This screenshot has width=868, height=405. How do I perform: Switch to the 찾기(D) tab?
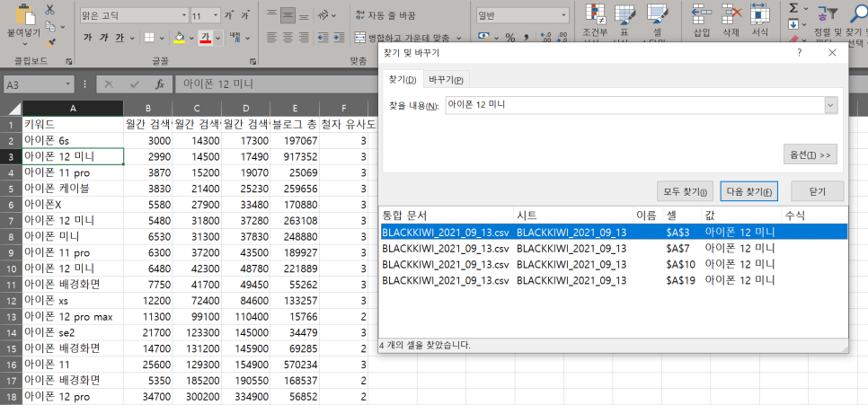click(x=403, y=80)
